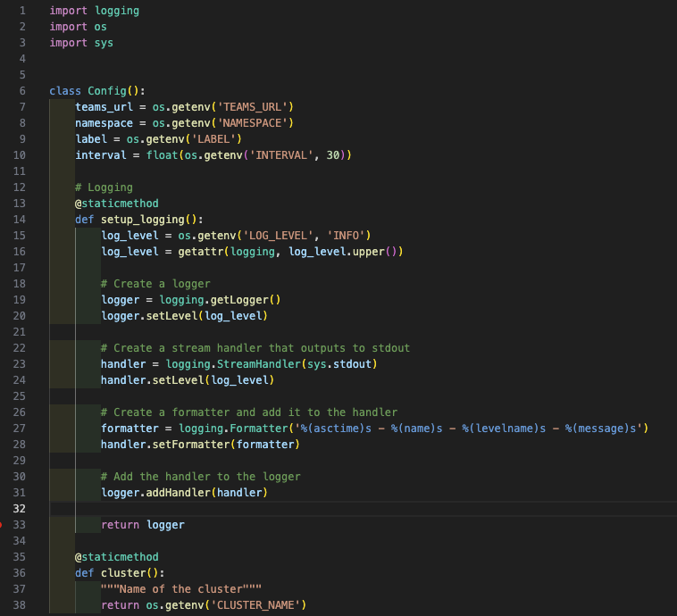Click the 'CLUSTER_NAME' string on line 38
The width and height of the screenshot is (677, 616).
click(255, 605)
